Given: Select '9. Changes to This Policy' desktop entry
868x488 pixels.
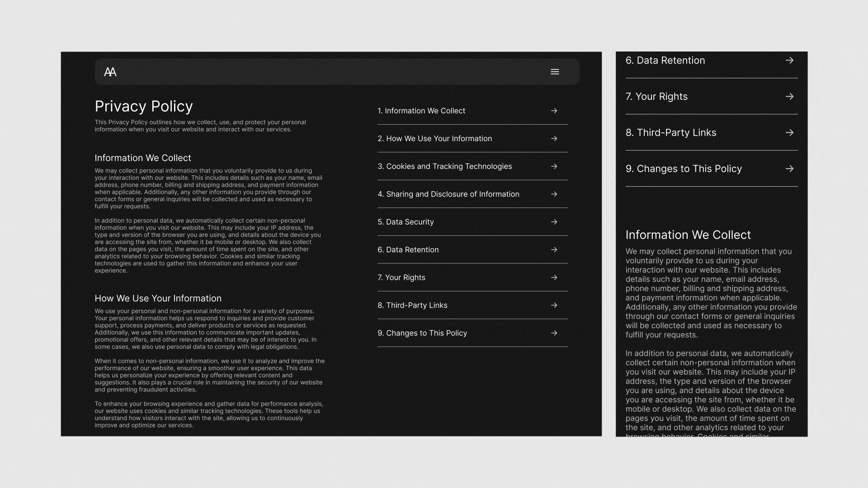Looking at the screenshot, I should click(x=422, y=333).
